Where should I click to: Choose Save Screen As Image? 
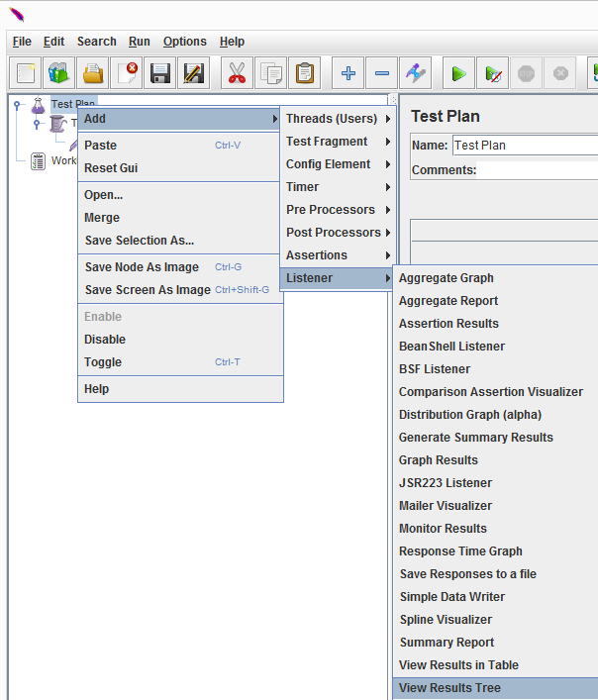(180, 290)
